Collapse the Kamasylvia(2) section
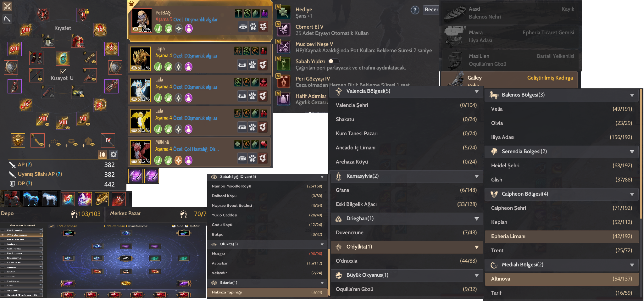The width and height of the screenshot is (644, 301). (477, 176)
